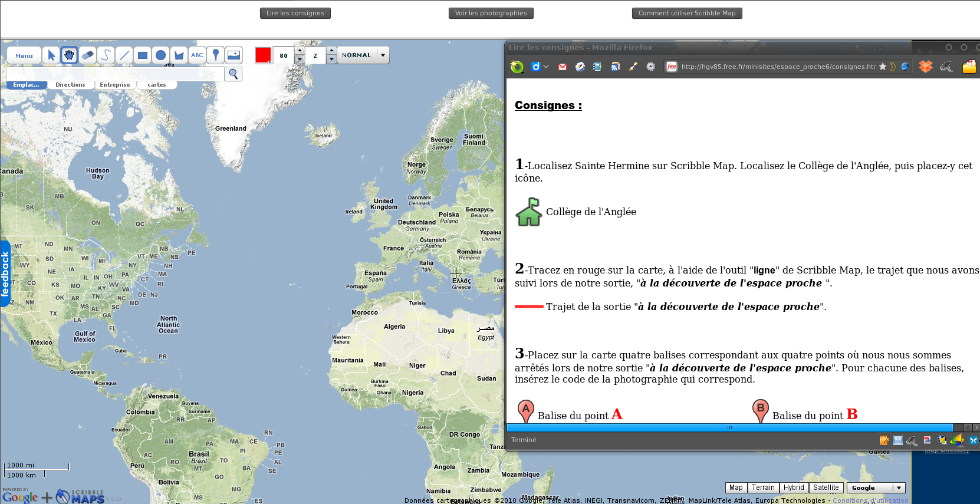Switch to the cartes tab
The height and width of the screenshot is (504, 980).
pyautogui.click(x=156, y=85)
